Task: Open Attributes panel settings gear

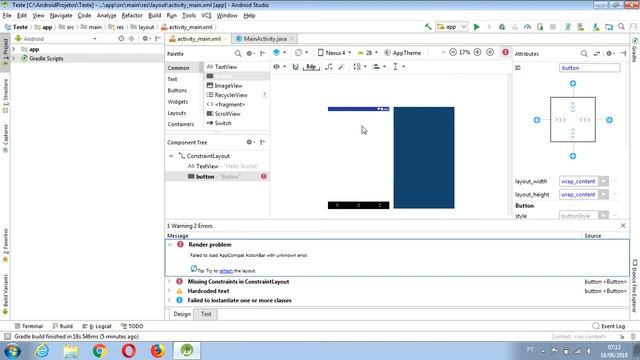Action: (609, 53)
